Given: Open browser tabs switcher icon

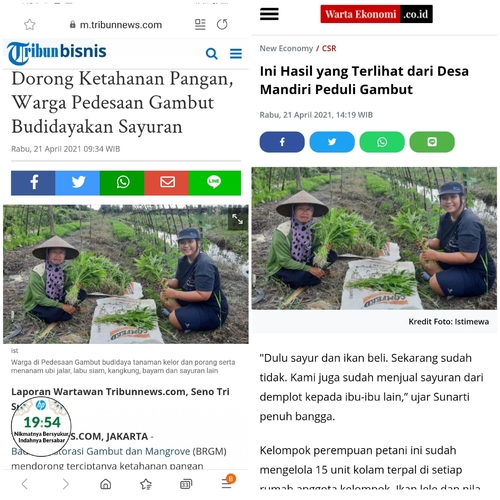Looking at the screenshot, I should tap(186, 484).
